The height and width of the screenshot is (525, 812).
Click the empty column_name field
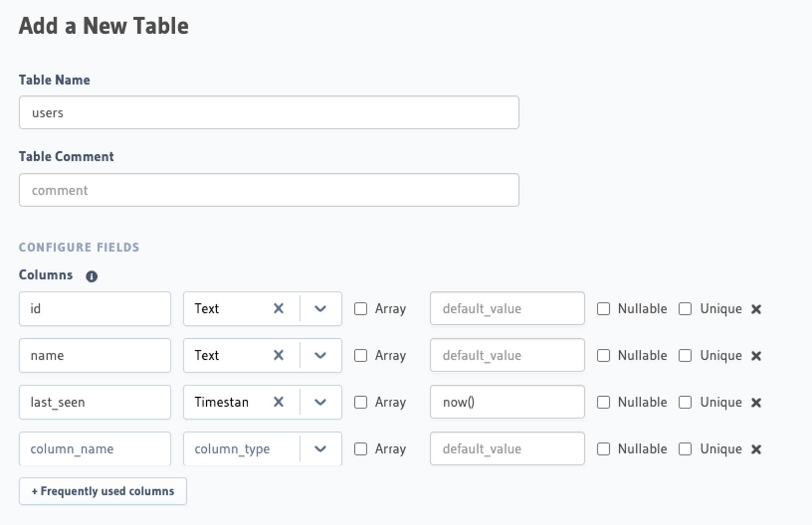click(94, 449)
